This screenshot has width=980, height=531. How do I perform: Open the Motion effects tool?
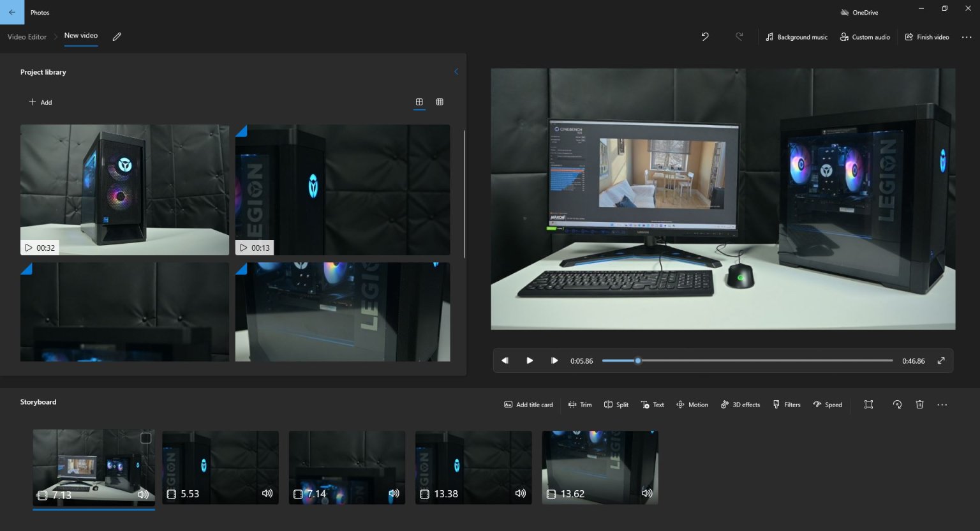coord(692,404)
